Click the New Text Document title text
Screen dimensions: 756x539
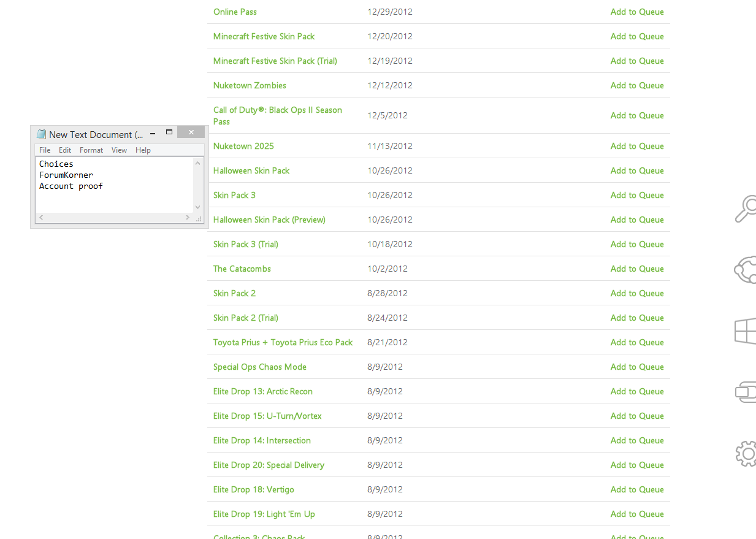(x=96, y=134)
